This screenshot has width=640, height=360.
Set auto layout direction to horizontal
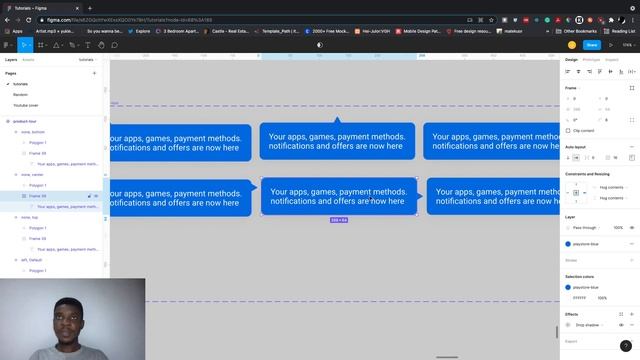point(576,158)
